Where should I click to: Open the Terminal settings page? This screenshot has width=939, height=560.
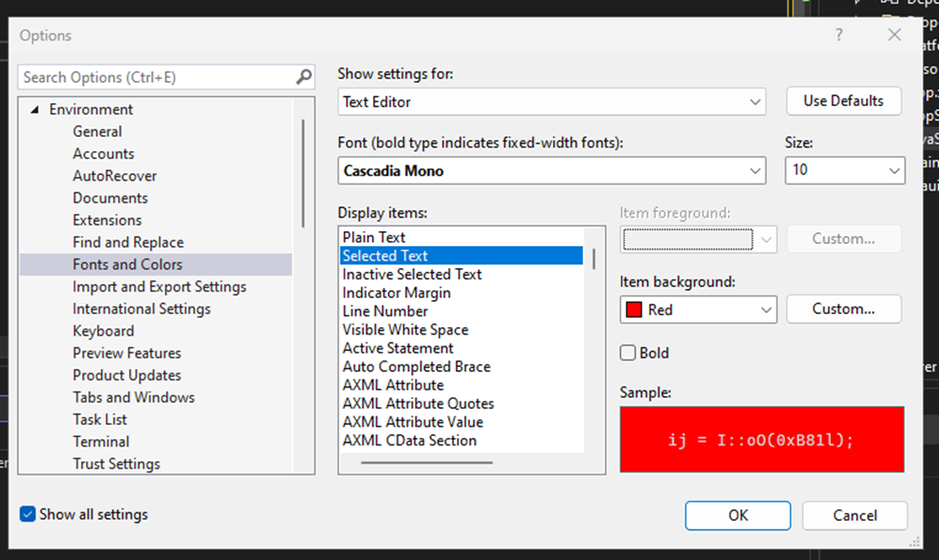pos(101,441)
